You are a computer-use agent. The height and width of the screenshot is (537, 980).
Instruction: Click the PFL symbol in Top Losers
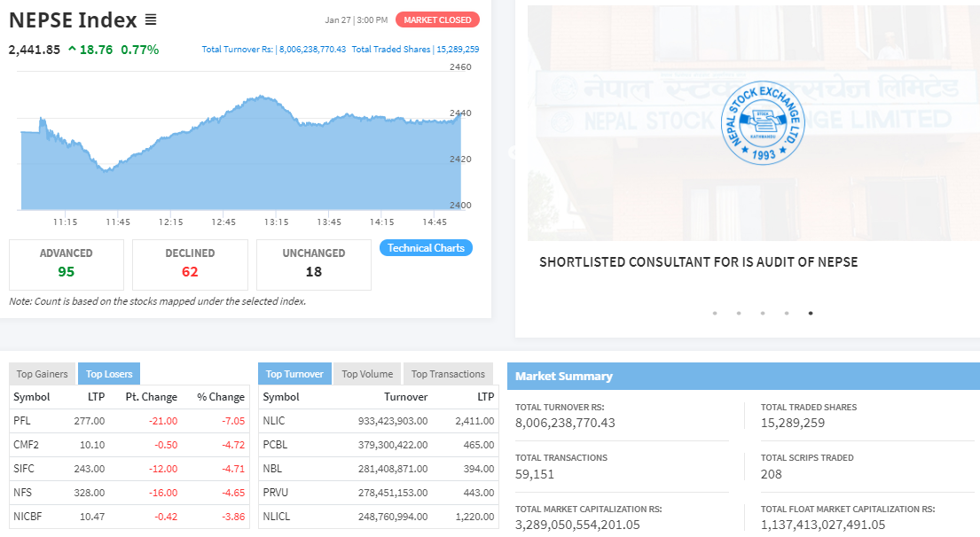click(22, 421)
